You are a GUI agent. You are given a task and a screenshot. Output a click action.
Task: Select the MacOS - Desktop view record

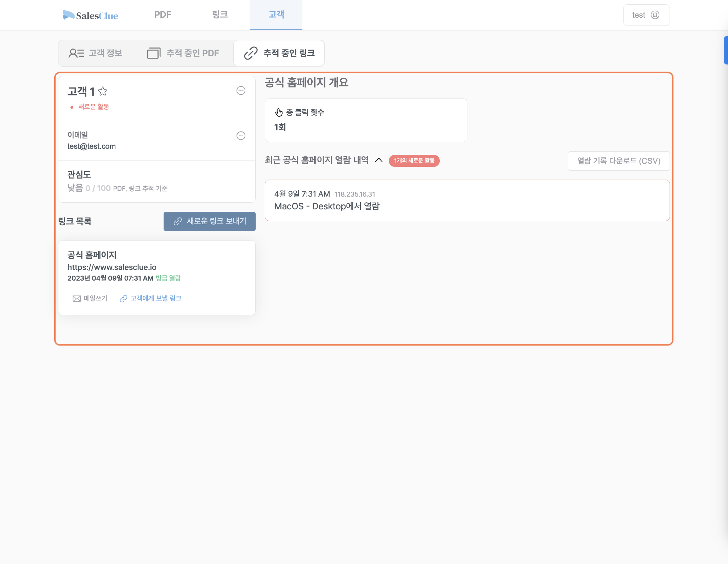467,201
